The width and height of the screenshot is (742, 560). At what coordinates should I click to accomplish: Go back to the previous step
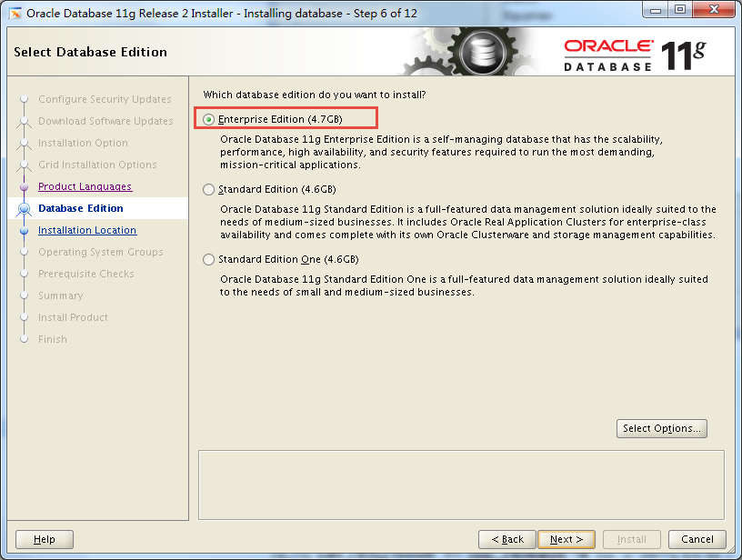(x=507, y=539)
